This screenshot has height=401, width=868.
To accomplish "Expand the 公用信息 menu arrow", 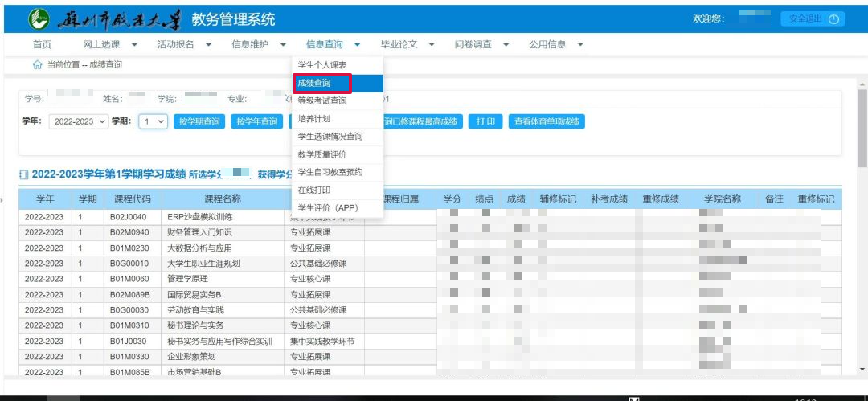I will tap(580, 46).
